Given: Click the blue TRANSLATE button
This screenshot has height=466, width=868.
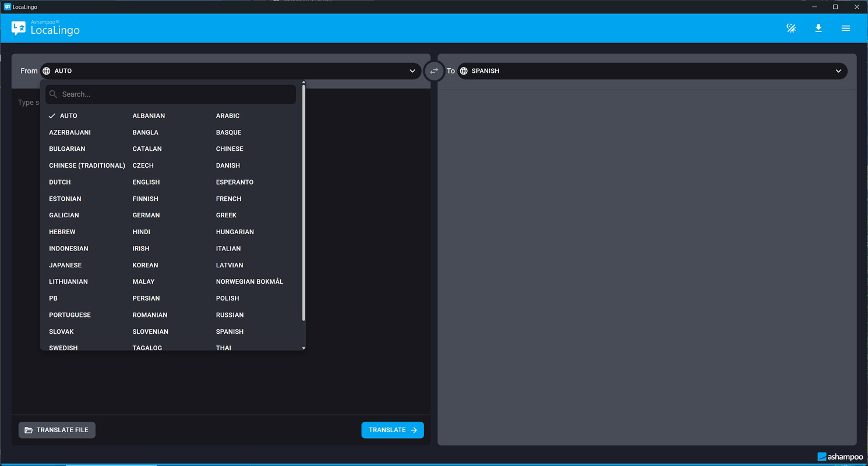Looking at the screenshot, I should (393, 430).
